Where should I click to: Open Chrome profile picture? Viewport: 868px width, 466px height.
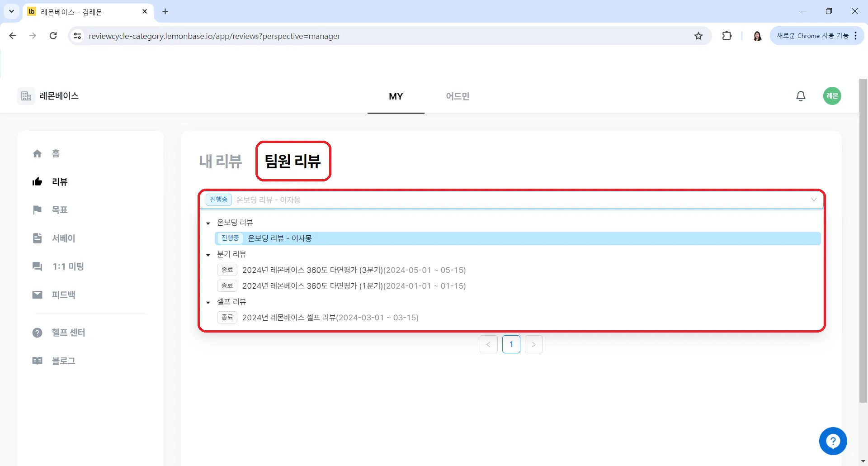click(x=757, y=36)
